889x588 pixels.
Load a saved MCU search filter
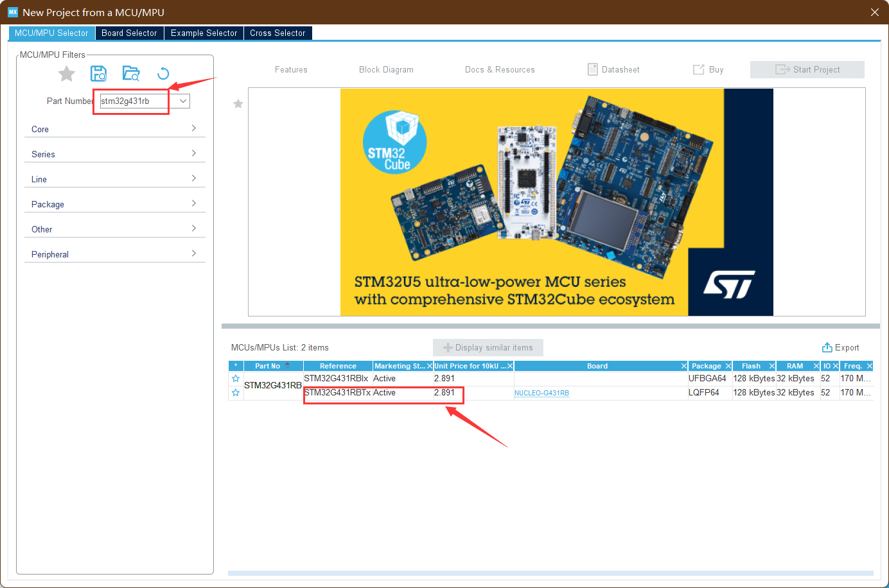(131, 73)
